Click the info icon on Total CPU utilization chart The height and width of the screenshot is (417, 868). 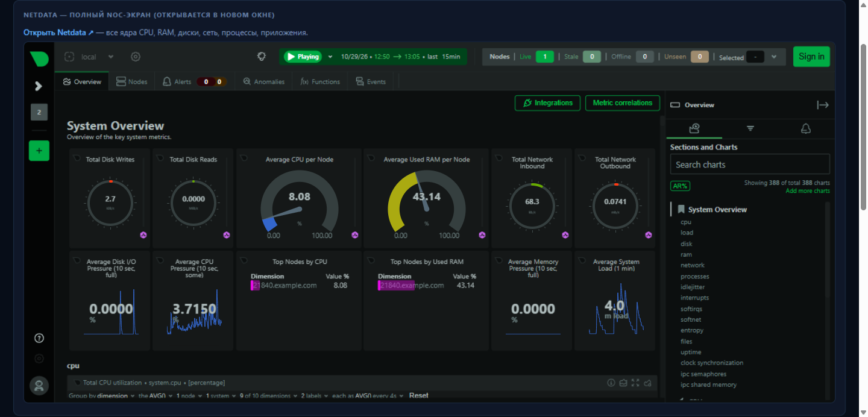tap(611, 383)
